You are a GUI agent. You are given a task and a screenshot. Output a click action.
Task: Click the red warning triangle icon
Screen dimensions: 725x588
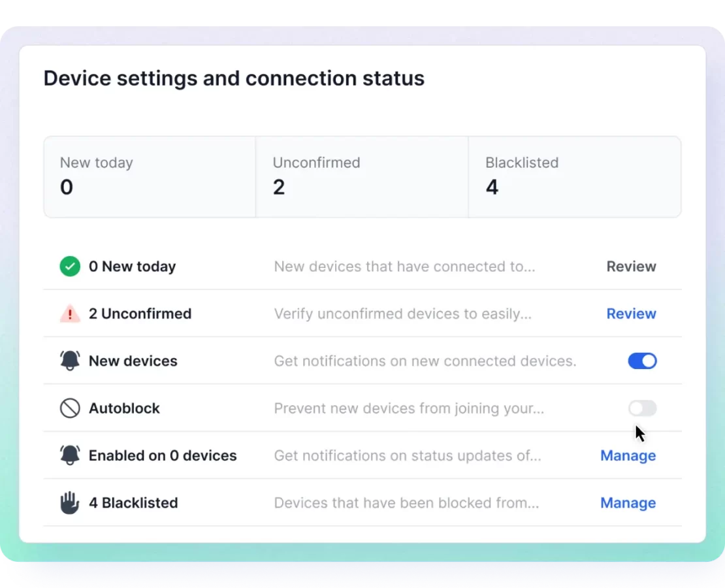70,314
